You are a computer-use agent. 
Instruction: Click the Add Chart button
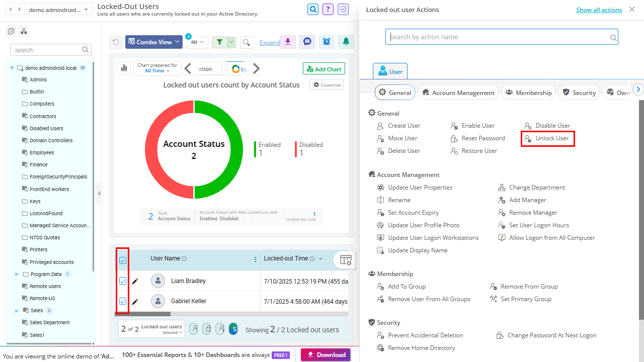[324, 69]
